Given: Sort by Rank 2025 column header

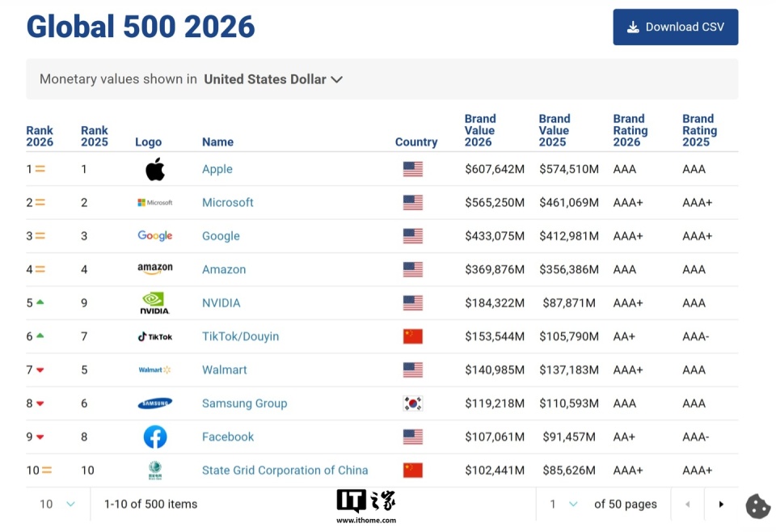Looking at the screenshot, I should click(x=95, y=136).
